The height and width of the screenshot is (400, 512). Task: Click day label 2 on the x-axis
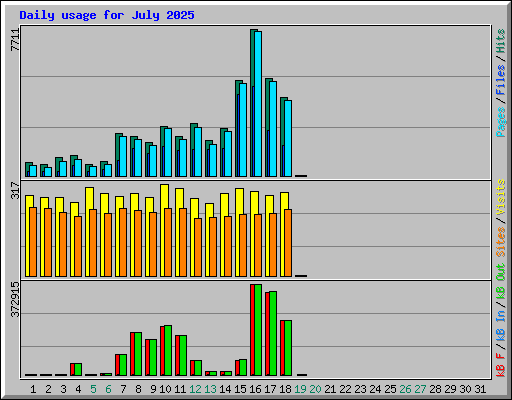click(48, 389)
